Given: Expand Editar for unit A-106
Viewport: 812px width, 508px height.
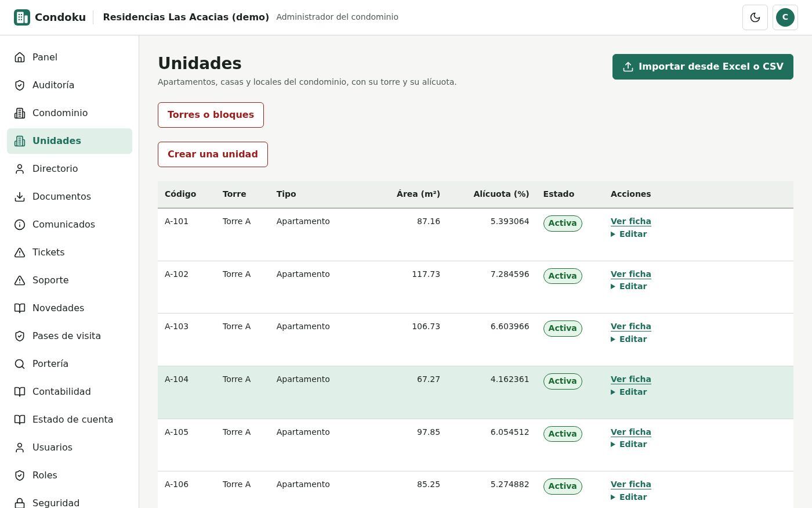Looking at the screenshot, I should tap(629, 497).
